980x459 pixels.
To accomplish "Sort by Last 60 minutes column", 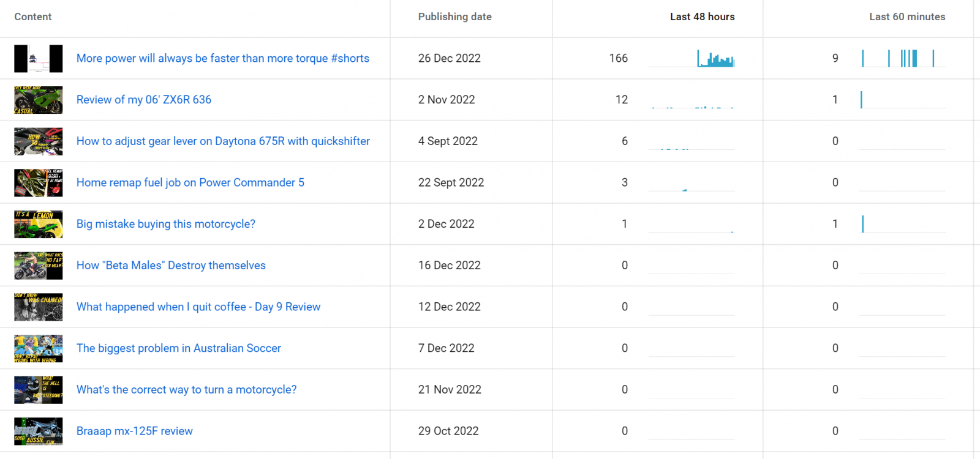I will [907, 17].
